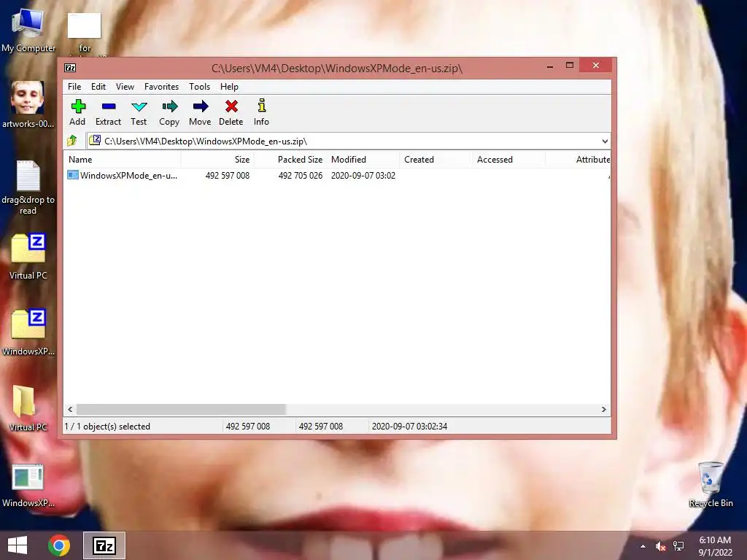Viewport: 747px width, 560px height.
Task: Sort by Name column header
Action: (122, 160)
